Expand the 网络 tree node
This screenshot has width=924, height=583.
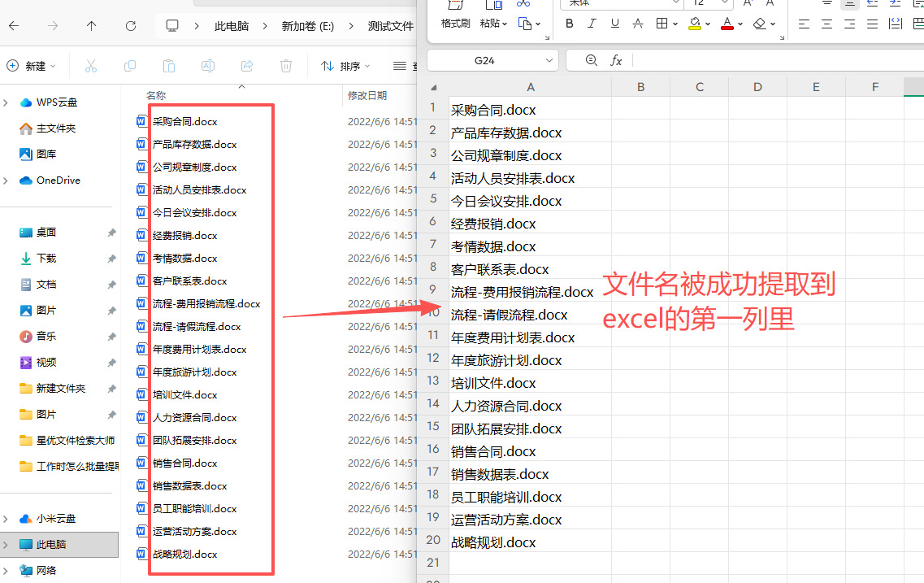(6, 571)
